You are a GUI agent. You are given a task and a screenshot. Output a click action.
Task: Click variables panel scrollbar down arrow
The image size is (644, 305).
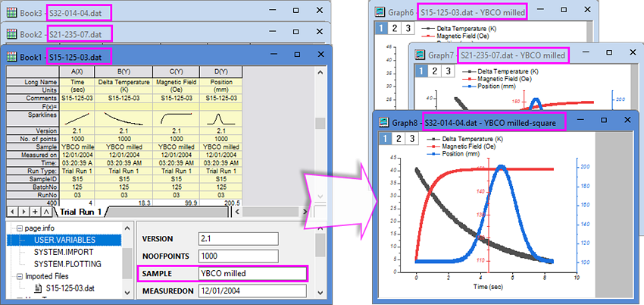(x=320, y=292)
